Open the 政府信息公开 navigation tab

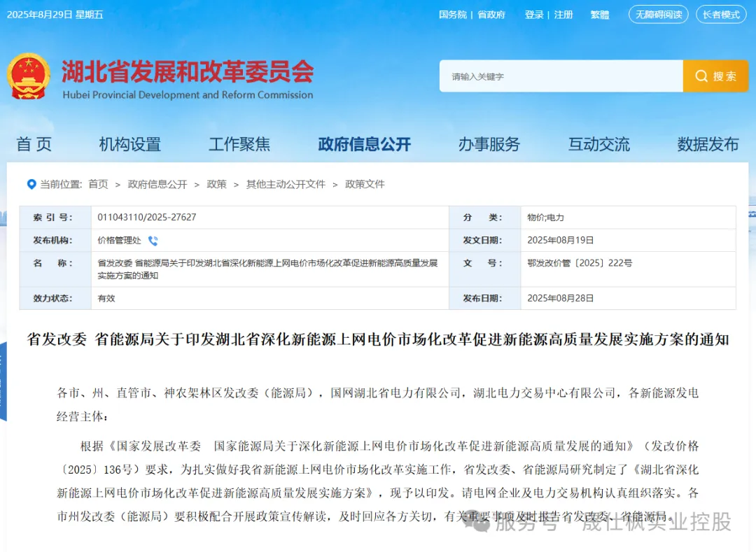tap(364, 144)
